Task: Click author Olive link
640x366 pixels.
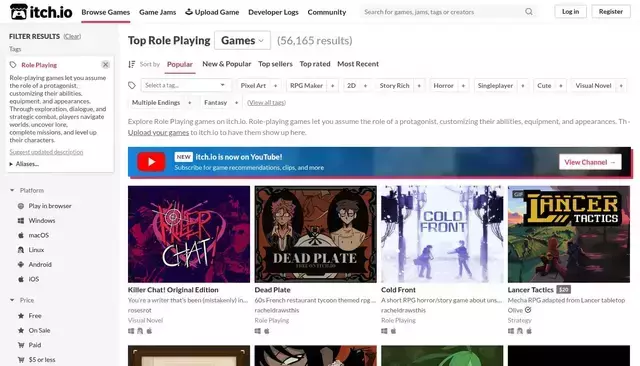Action: [515, 311]
